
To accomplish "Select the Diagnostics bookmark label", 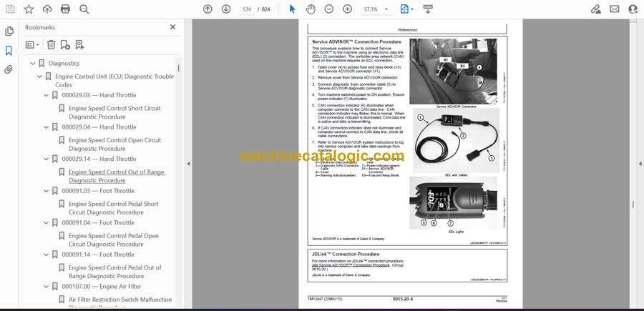I will click(x=64, y=64).
